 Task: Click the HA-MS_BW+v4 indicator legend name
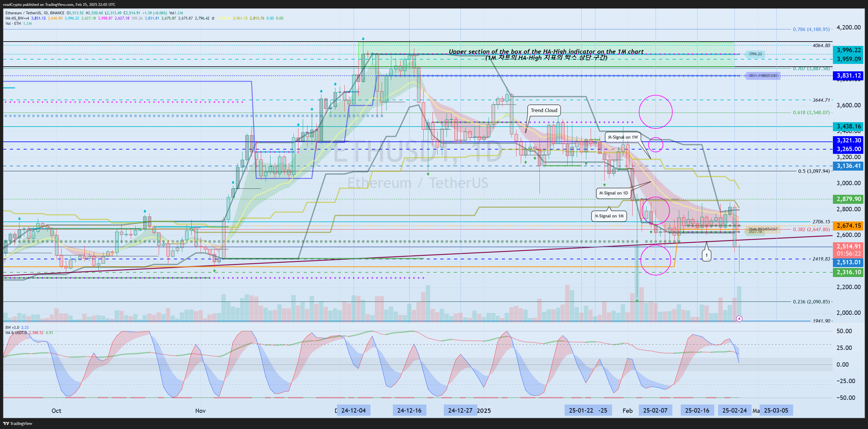(17, 18)
